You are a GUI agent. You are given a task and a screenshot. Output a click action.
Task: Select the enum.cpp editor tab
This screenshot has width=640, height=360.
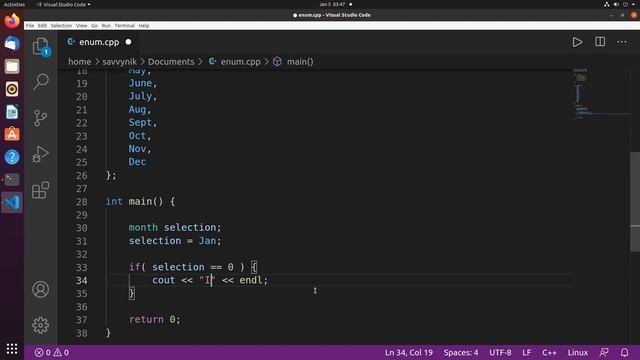[x=99, y=42]
